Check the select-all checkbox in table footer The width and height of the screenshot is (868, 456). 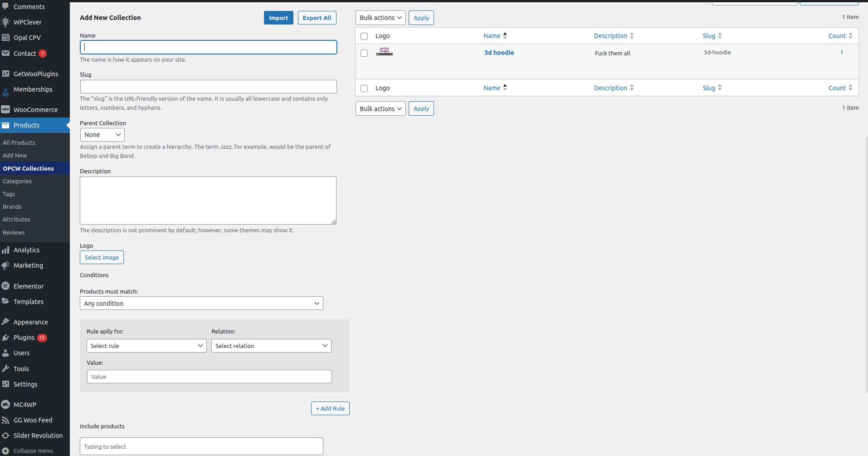tap(364, 88)
